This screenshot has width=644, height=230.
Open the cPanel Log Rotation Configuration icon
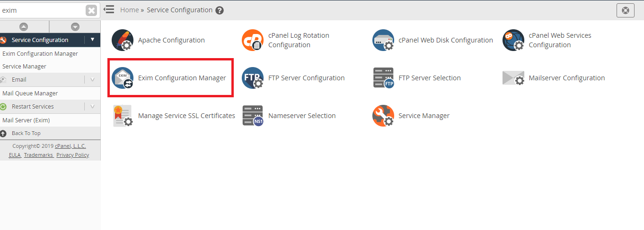coord(253,40)
